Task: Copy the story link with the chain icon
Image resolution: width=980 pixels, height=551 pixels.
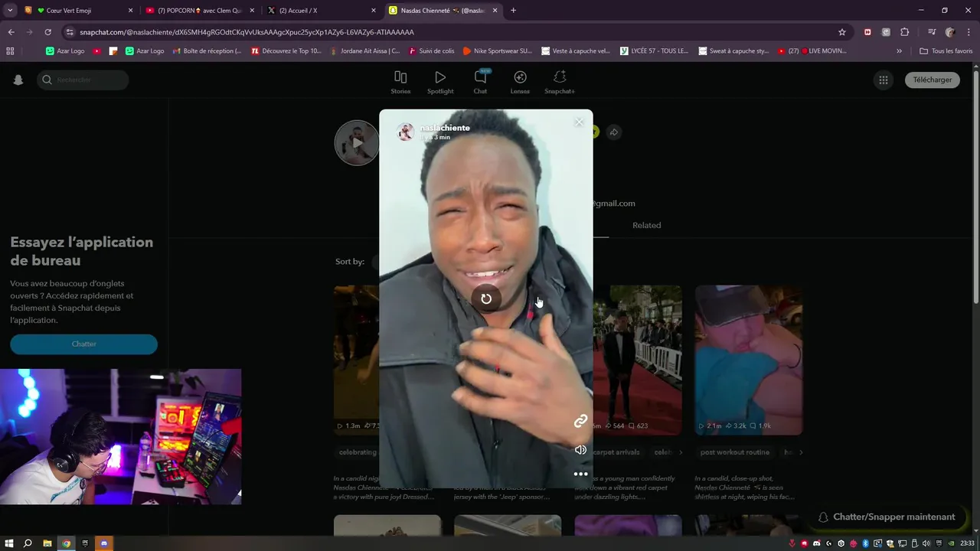Action: tap(580, 421)
